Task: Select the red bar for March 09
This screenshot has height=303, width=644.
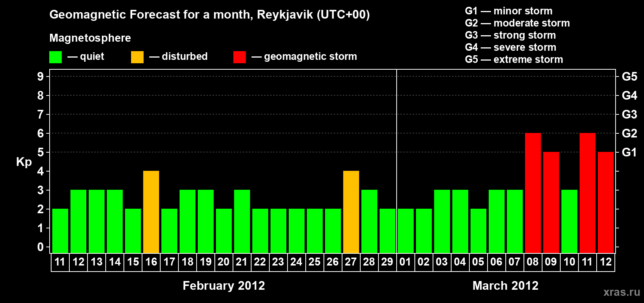Action: coord(551,202)
